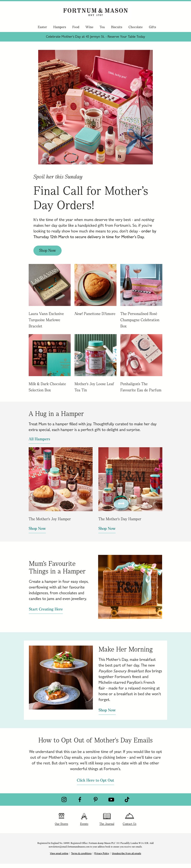Viewport: 191px width, 868px height.
Task: Open the TikTok social icon
Action: coord(127,799)
